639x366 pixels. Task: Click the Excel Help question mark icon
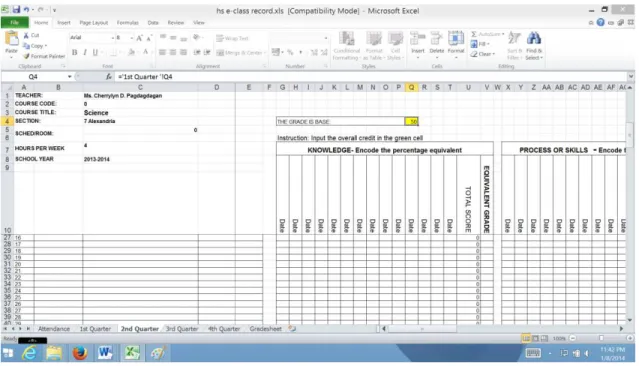point(600,23)
